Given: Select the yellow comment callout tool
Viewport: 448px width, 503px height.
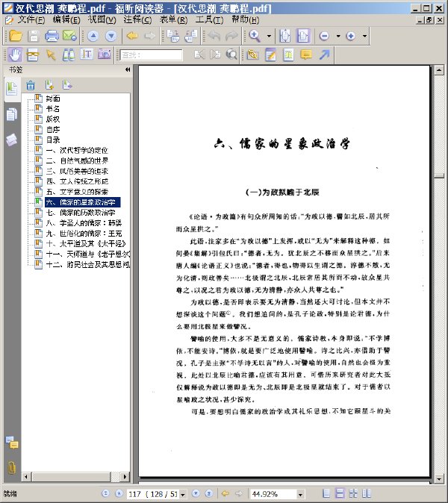Looking at the screenshot, I should click(306, 54).
